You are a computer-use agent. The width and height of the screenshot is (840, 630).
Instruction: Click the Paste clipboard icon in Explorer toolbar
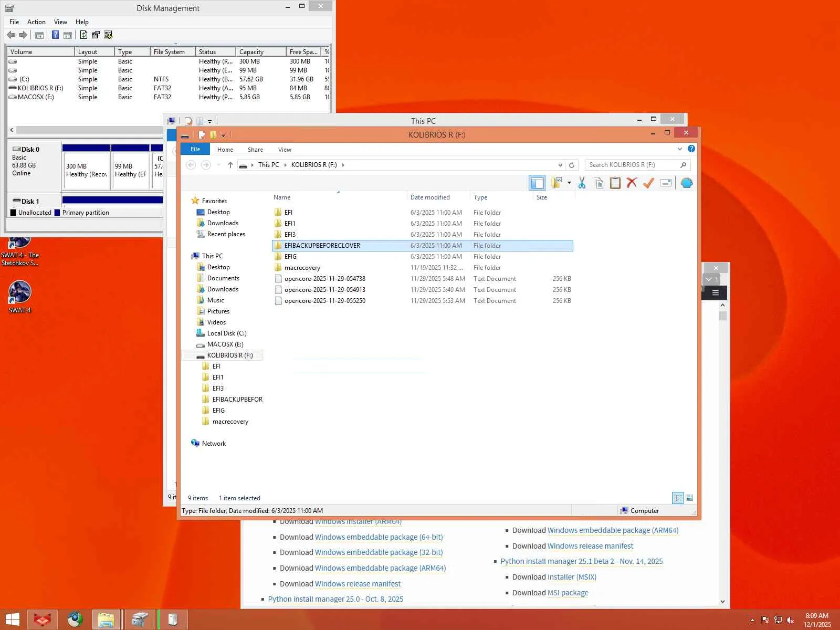coord(615,183)
